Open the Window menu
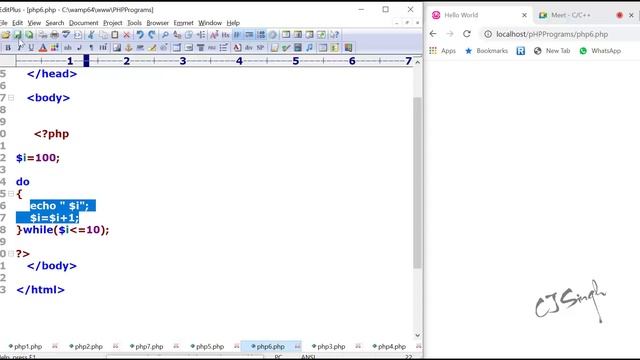 coord(210,23)
